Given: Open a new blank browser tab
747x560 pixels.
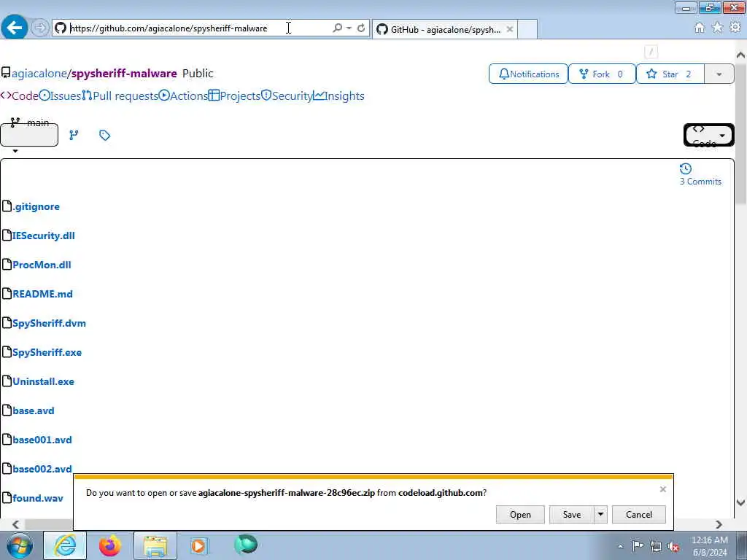Looking at the screenshot, I should tap(527, 29).
